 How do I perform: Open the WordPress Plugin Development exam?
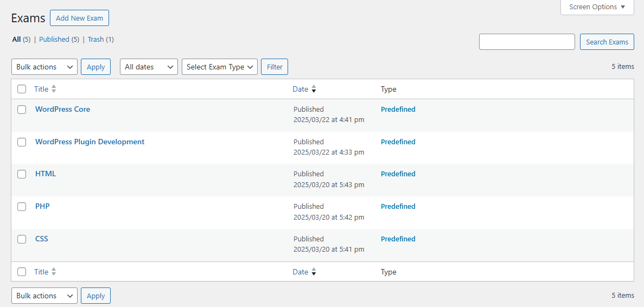(x=90, y=142)
